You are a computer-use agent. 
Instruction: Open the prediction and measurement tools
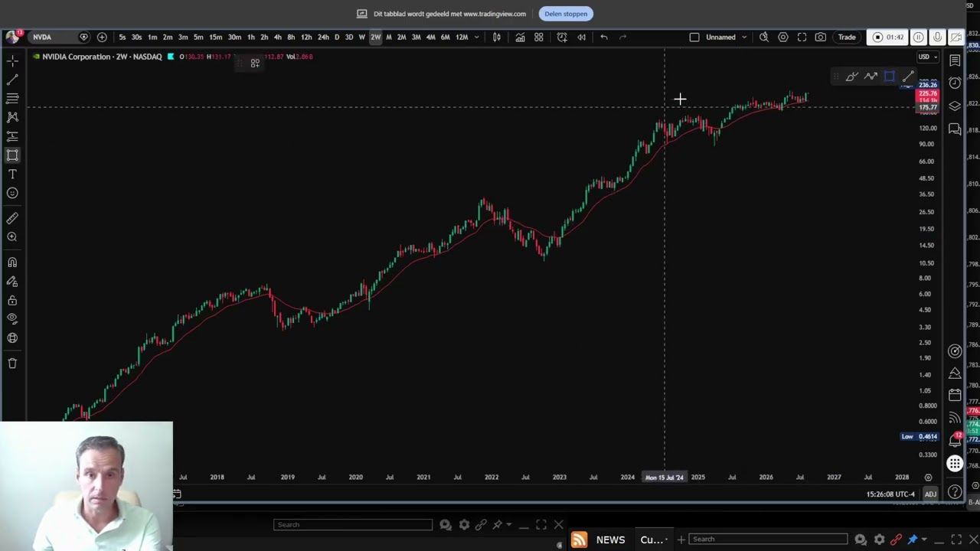pos(12,136)
